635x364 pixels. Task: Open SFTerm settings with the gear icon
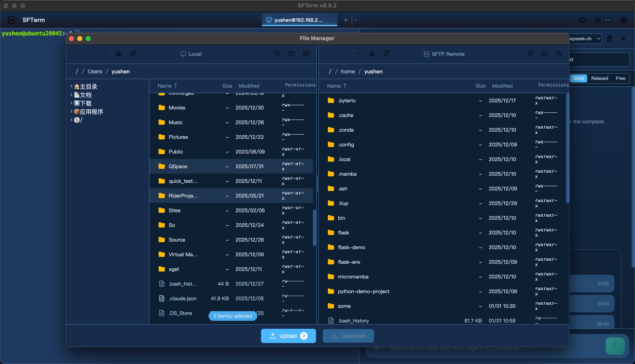[623, 20]
